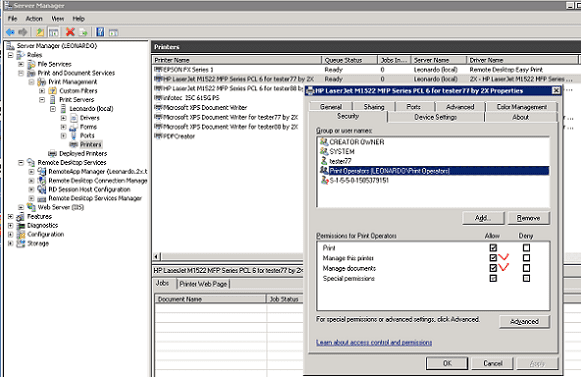The height and width of the screenshot is (377, 581).
Task: Click the Print Servers node icon
Action: [x=52, y=100]
